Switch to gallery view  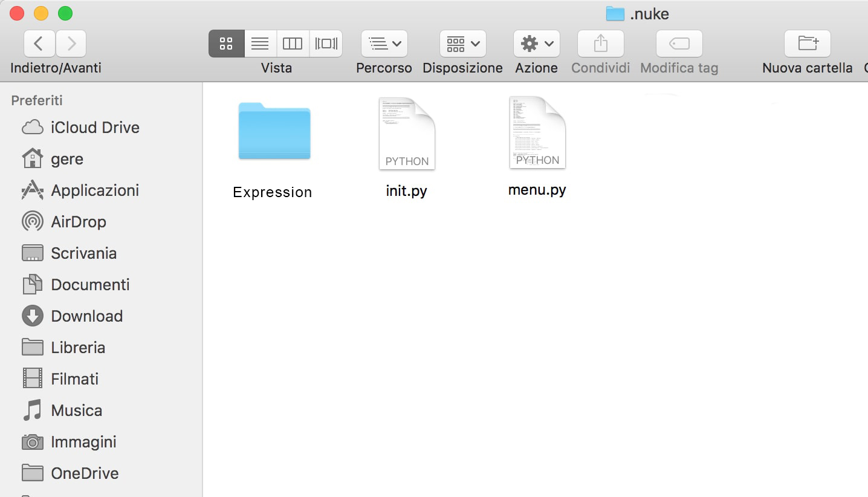tap(326, 43)
